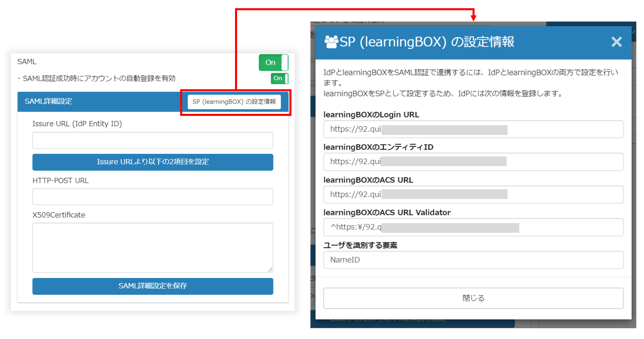Viewport: 644px width, 339px height.
Task: Close the SP settings dialog with X
Action: (x=616, y=42)
